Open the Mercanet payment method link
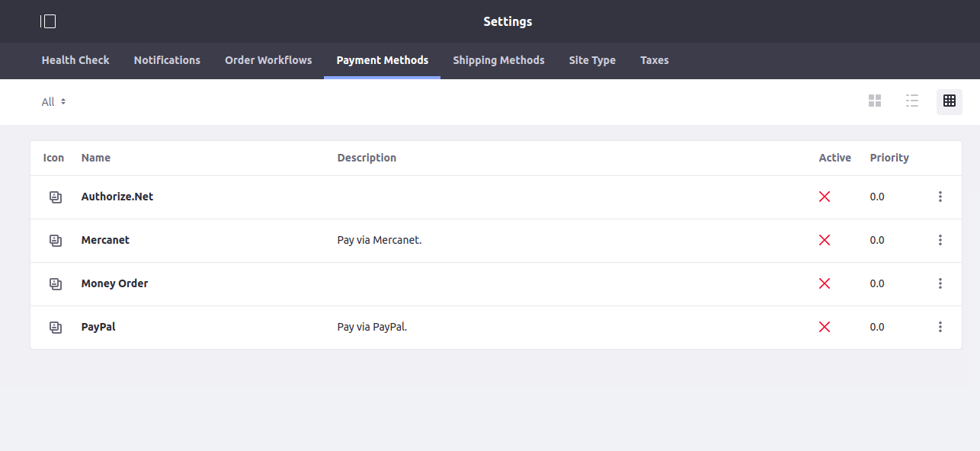 click(x=105, y=240)
